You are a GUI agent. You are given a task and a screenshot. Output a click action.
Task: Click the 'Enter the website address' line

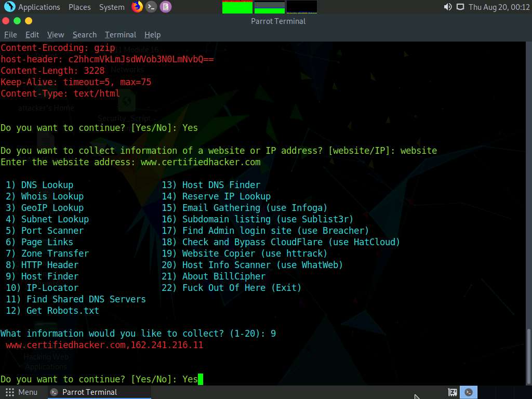[130, 162]
